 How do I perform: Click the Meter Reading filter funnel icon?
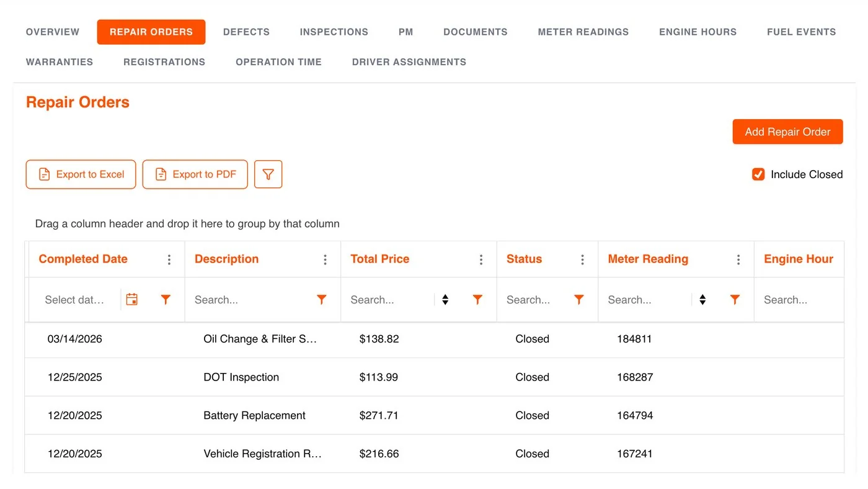click(x=735, y=300)
